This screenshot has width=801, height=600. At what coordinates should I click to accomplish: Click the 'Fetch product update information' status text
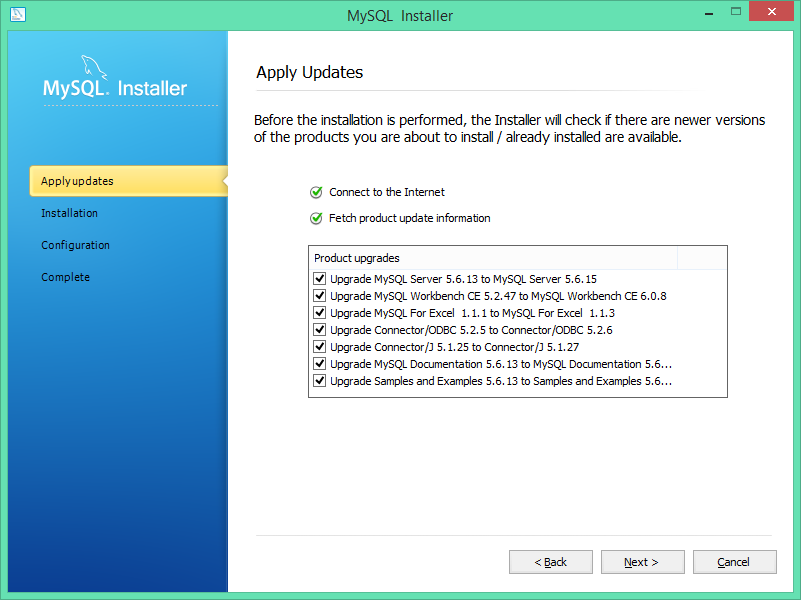click(410, 218)
